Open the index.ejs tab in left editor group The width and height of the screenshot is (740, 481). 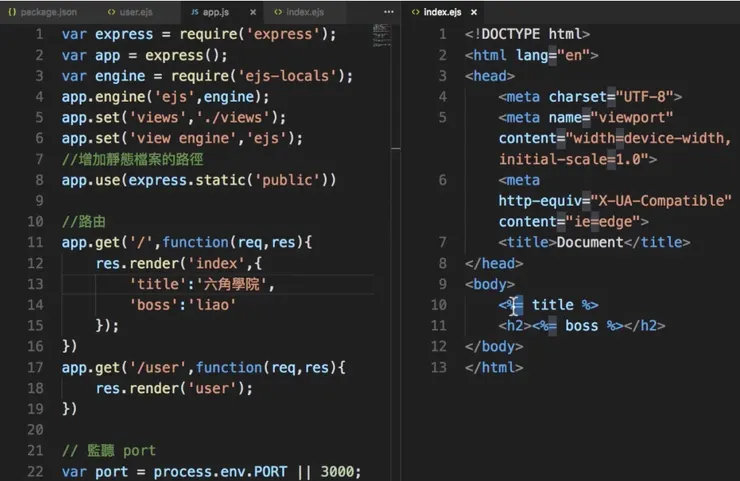coord(305,12)
